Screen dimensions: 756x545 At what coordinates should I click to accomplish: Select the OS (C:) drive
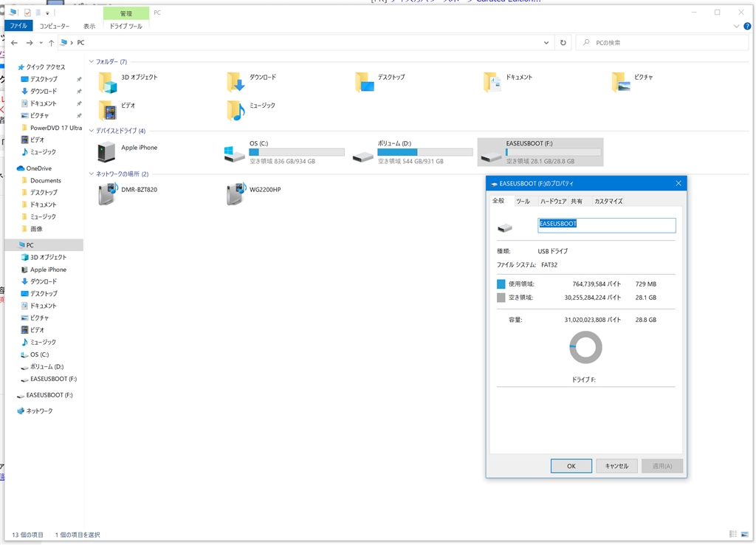284,152
